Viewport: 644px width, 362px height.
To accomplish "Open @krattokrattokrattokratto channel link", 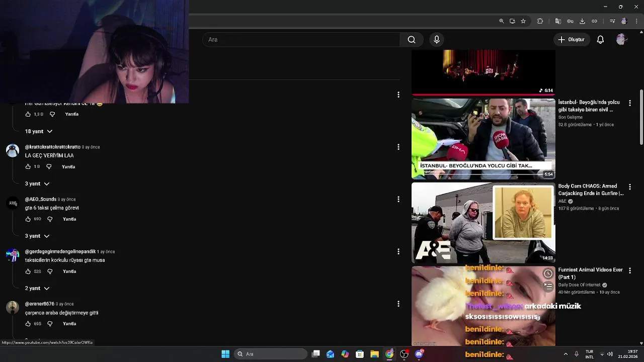I will tap(53, 147).
